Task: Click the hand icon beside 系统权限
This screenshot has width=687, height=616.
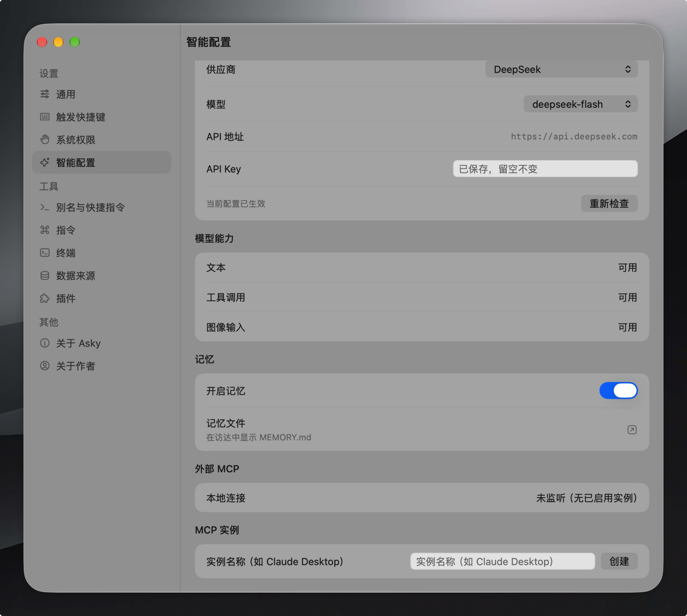Action: [x=45, y=139]
